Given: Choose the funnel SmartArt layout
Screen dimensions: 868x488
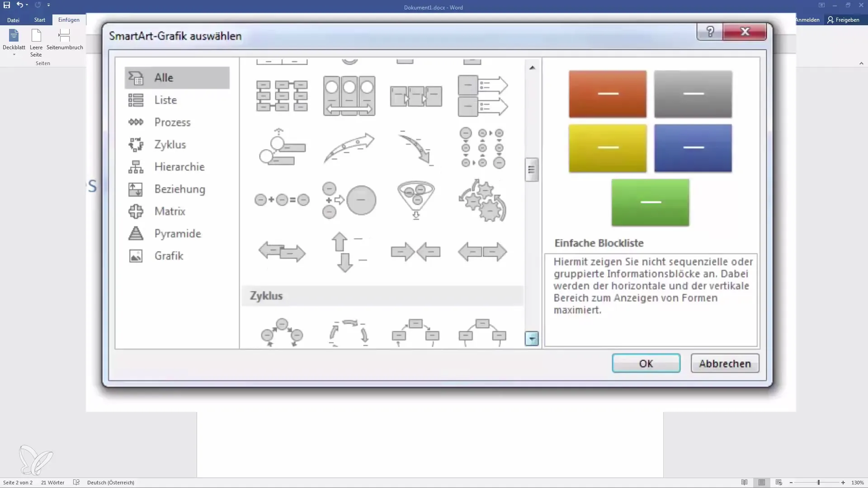Looking at the screenshot, I should [x=416, y=200].
